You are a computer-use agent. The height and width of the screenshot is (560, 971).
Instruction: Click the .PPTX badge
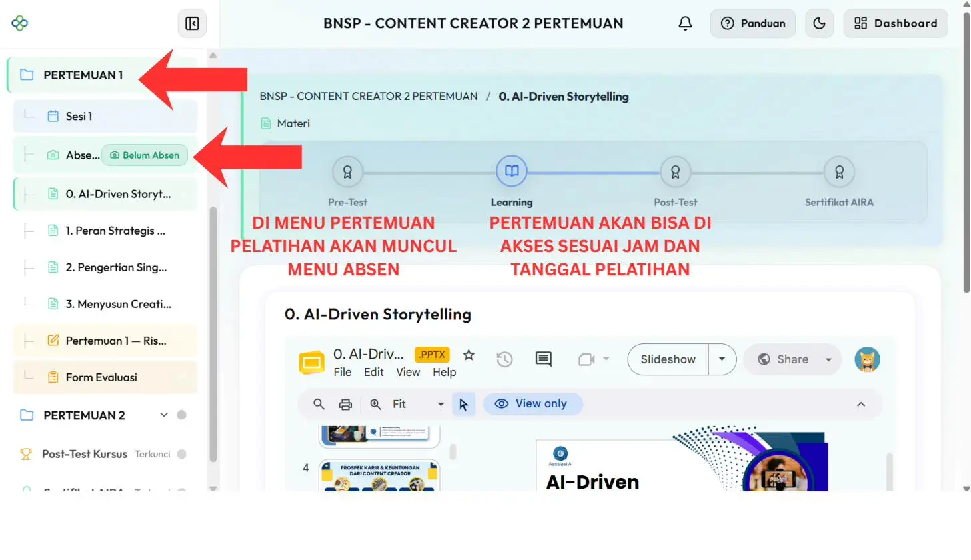coord(432,354)
